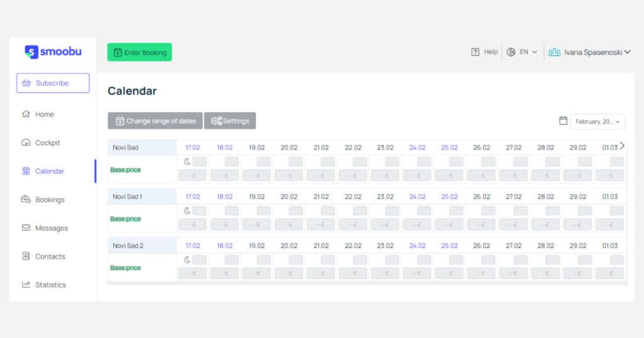Open Bookings in sidebar
This screenshot has height=338, width=644.
(50, 200)
